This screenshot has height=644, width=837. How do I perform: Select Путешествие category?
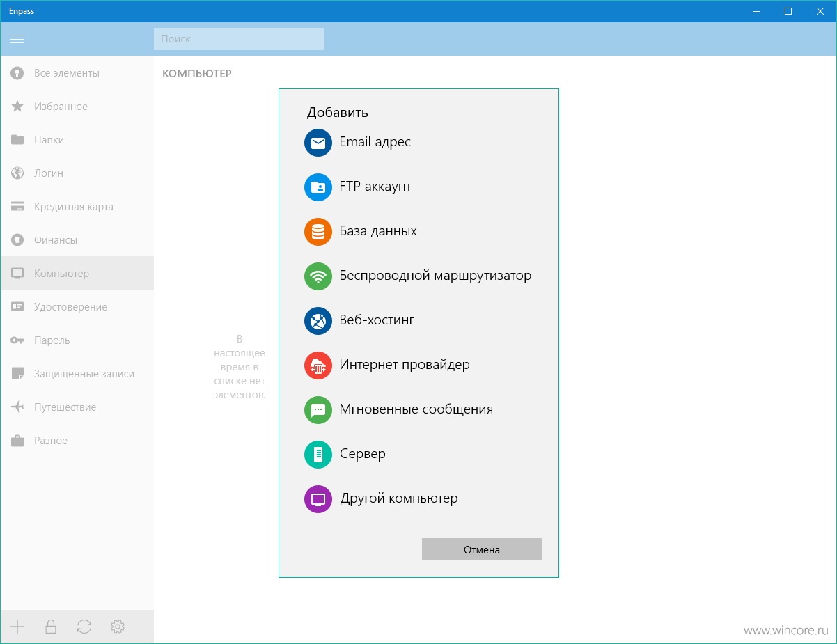(x=77, y=407)
